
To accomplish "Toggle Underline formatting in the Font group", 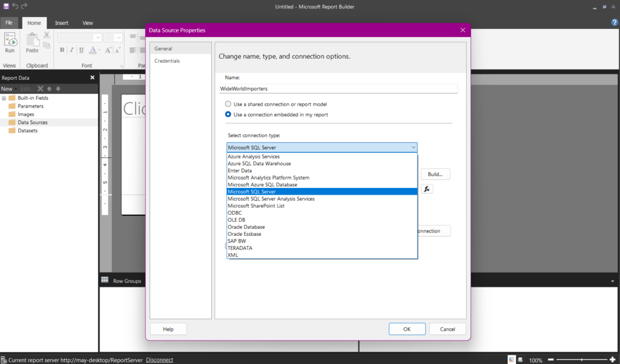I will point(81,50).
